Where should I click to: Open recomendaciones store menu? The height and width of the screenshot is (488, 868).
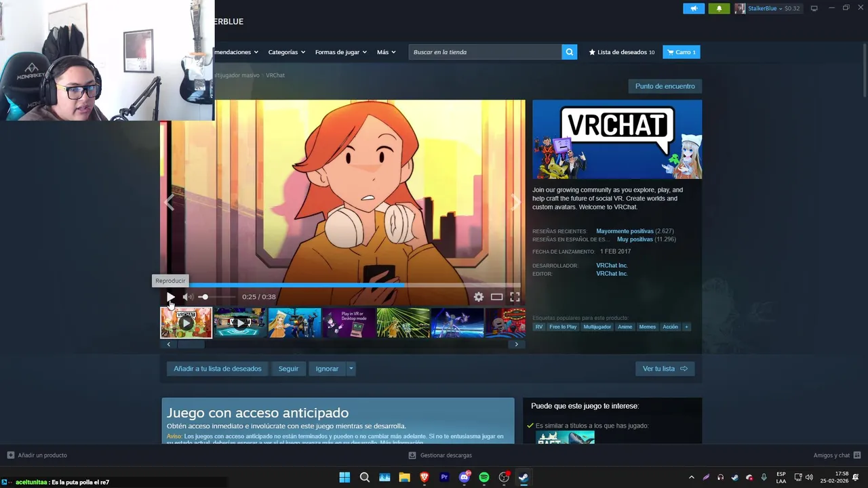click(237, 52)
